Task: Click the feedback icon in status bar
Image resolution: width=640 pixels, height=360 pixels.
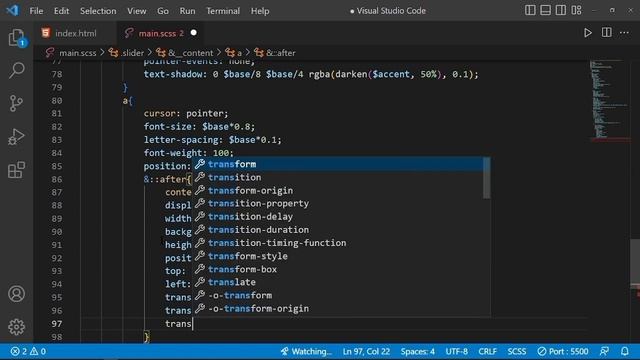Action: [x=604, y=351]
